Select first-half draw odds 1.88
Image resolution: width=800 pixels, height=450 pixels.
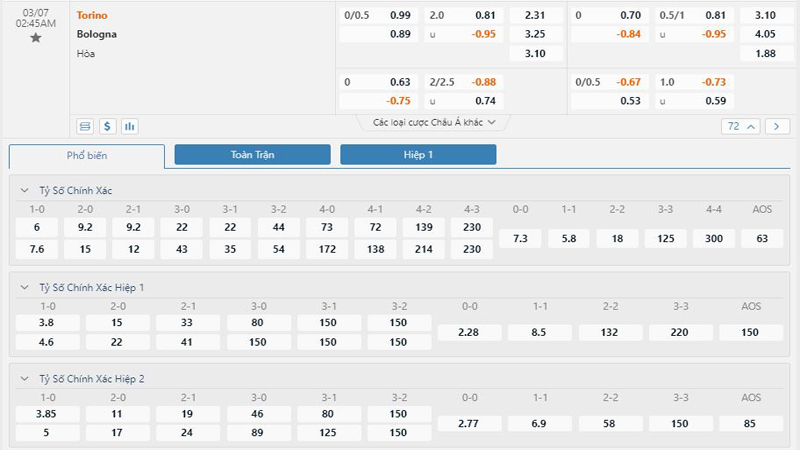[766, 53]
